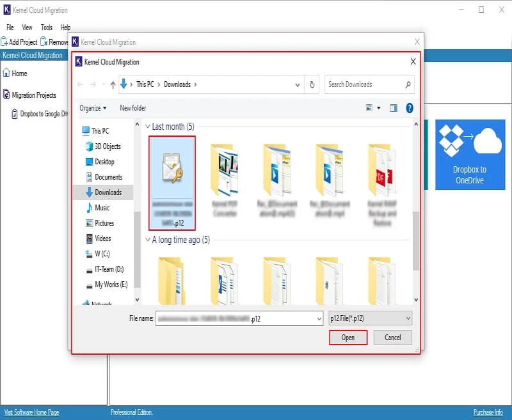Select Pictures in the navigation pane

click(100, 223)
